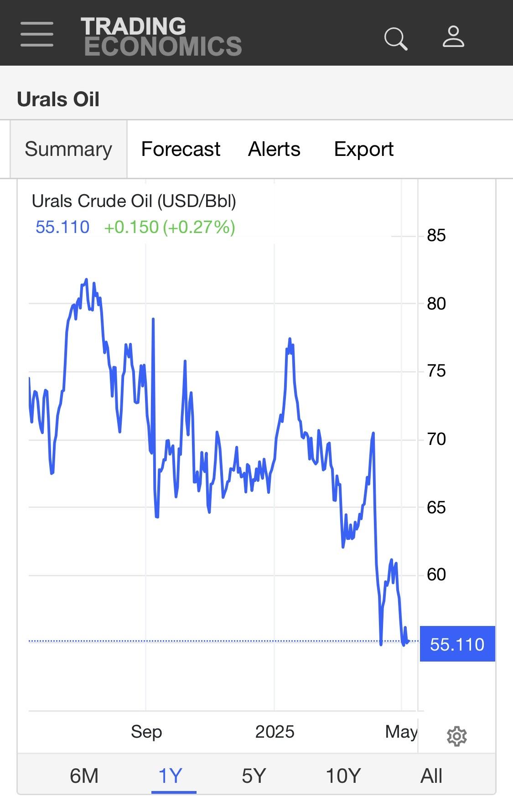Image resolution: width=513 pixels, height=812 pixels.
Task: Open the search magnifier icon
Action: click(395, 38)
